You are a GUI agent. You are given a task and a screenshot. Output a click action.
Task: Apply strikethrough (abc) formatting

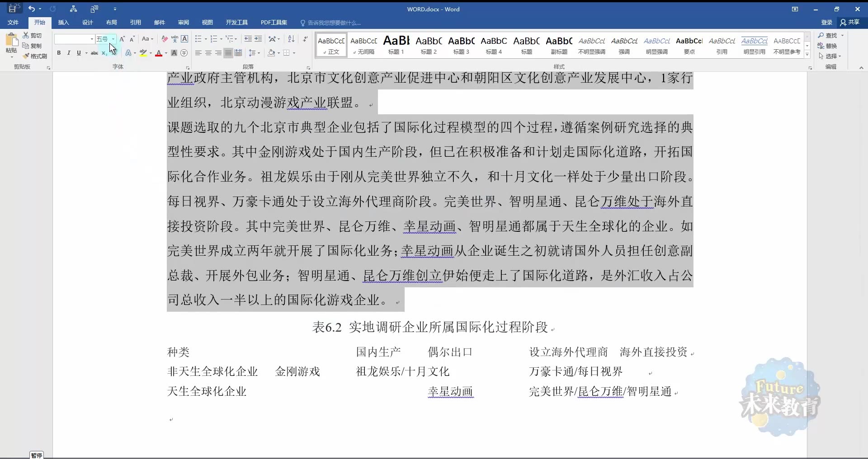click(x=94, y=53)
